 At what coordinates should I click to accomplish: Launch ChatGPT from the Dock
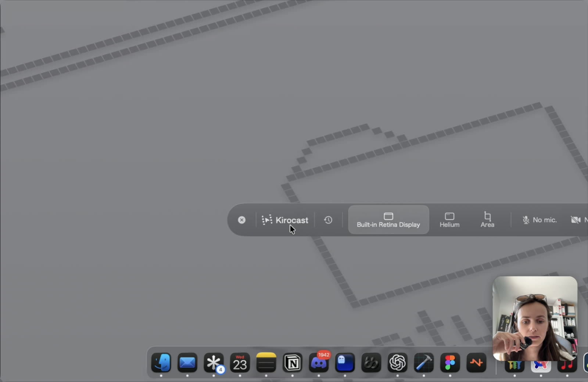click(397, 363)
